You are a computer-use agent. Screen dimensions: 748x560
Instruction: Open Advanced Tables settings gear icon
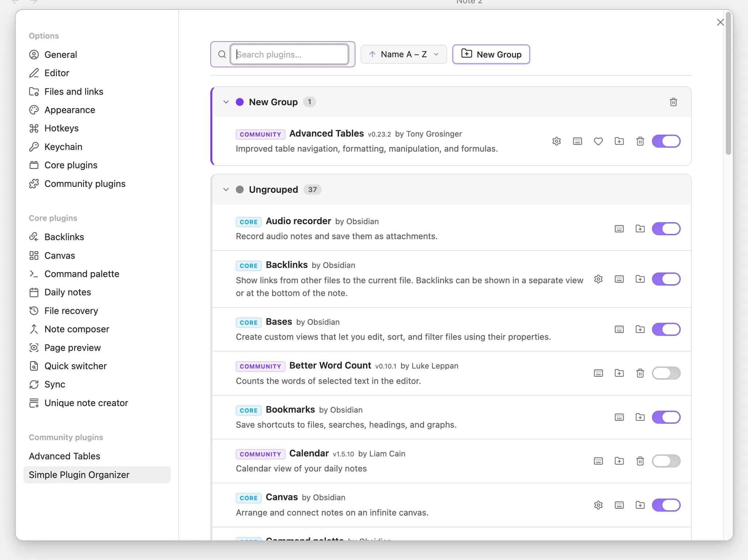[556, 141]
